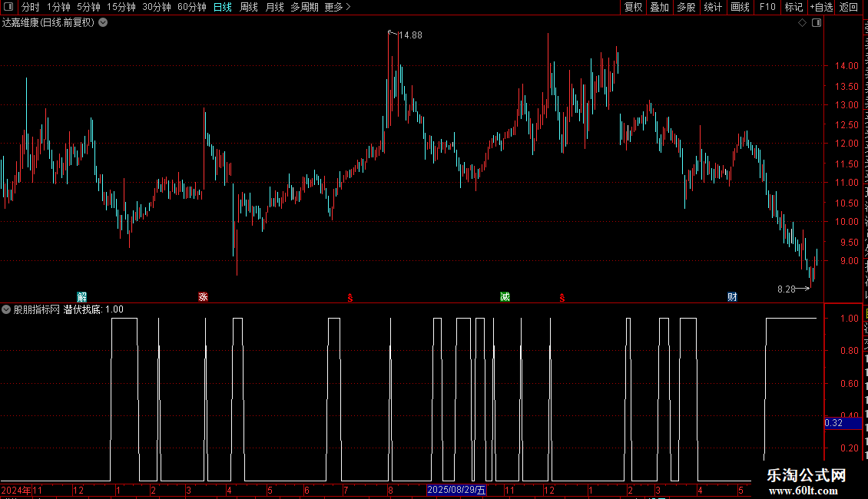Screen dimensions: 868x499
Task: Click the 10.00 price axis label
Action: pos(846,222)
